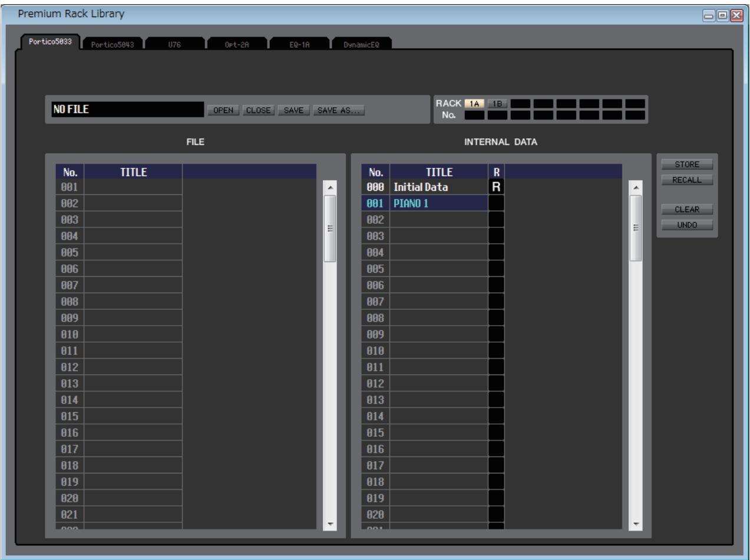Screen dimensions: 750x560
Task: Undo the last library operation
Action: point(687,224)
